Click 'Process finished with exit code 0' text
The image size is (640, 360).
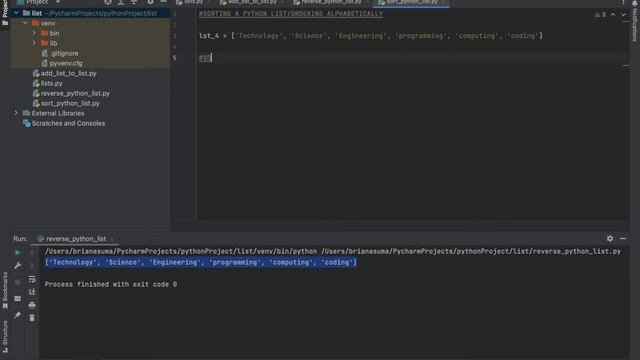click(111, 284)
